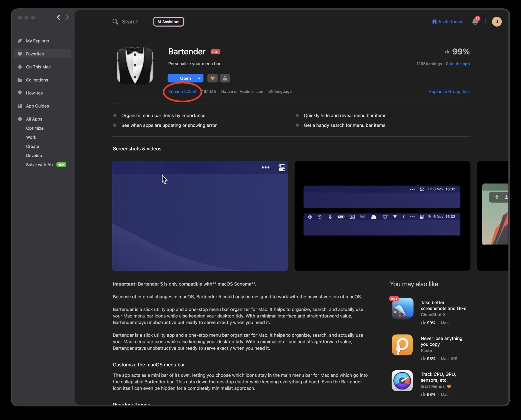This screenshot has width=521, height=420.
Task: Go back with the left chevron
Action: tap(58, 17)
